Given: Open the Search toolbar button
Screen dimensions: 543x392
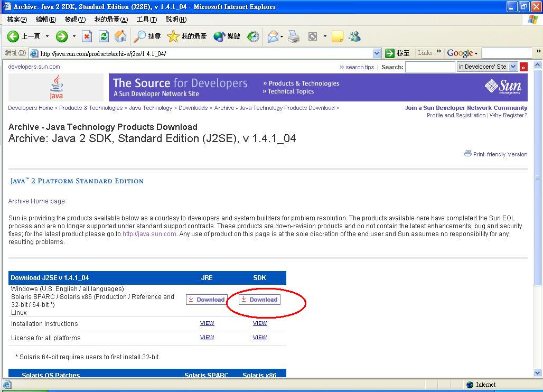Looking at the screenshot, I should coord(147,36).
